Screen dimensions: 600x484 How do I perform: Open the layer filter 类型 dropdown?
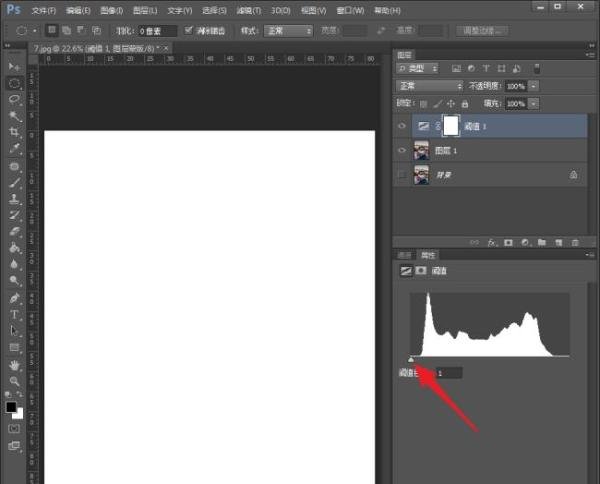pos(417,68)
